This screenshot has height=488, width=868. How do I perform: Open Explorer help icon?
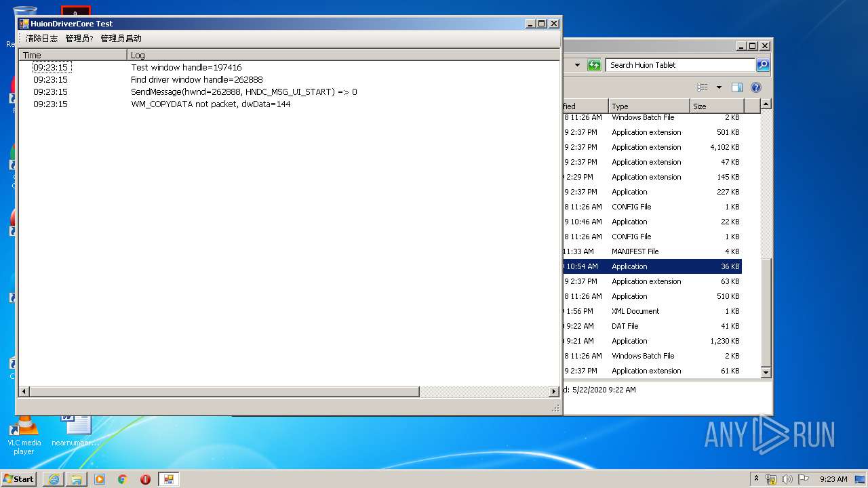point(756,87)
